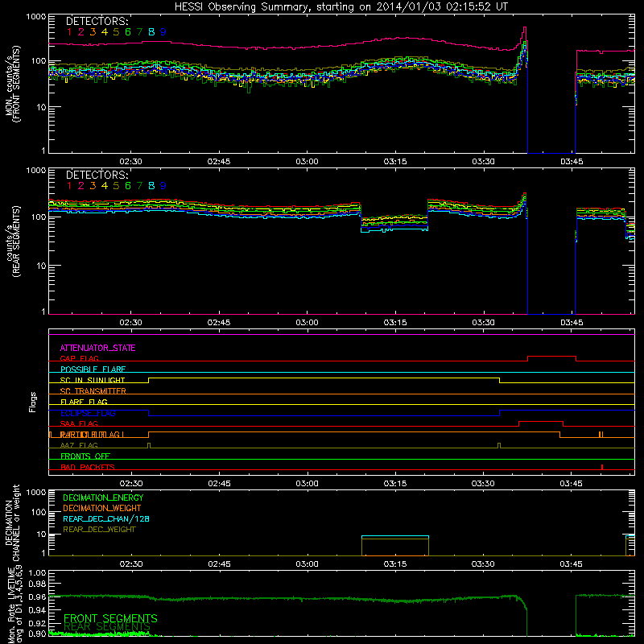Select detector 9 in front segments legend
The width and height of the screenshot is (644, 644).
pos(163,32)
